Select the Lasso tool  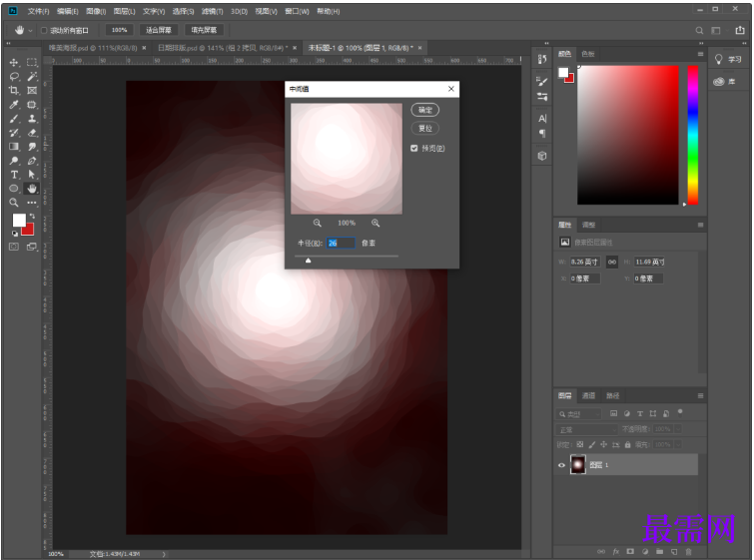pos(14,77)
